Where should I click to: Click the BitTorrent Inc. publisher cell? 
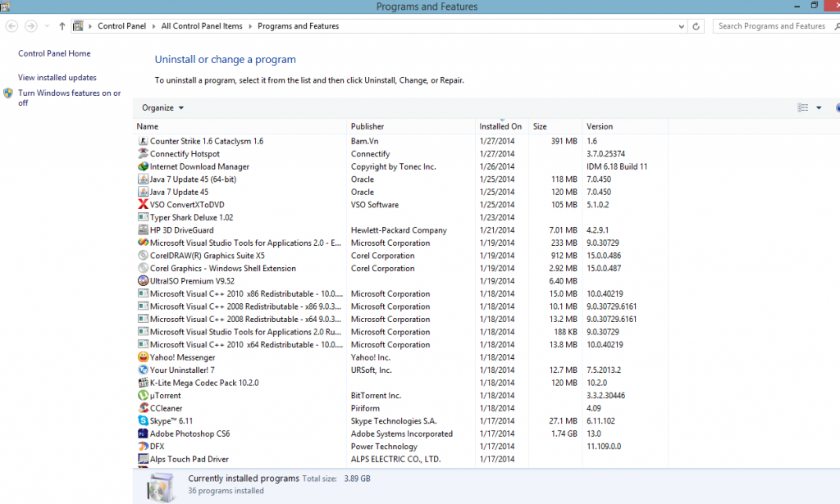pyautogui.click(x=376, y=395)
